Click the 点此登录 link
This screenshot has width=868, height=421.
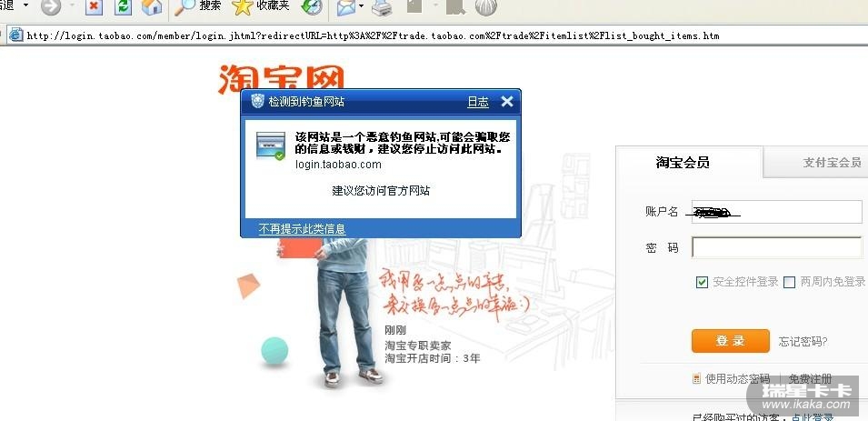pos(813,417)
